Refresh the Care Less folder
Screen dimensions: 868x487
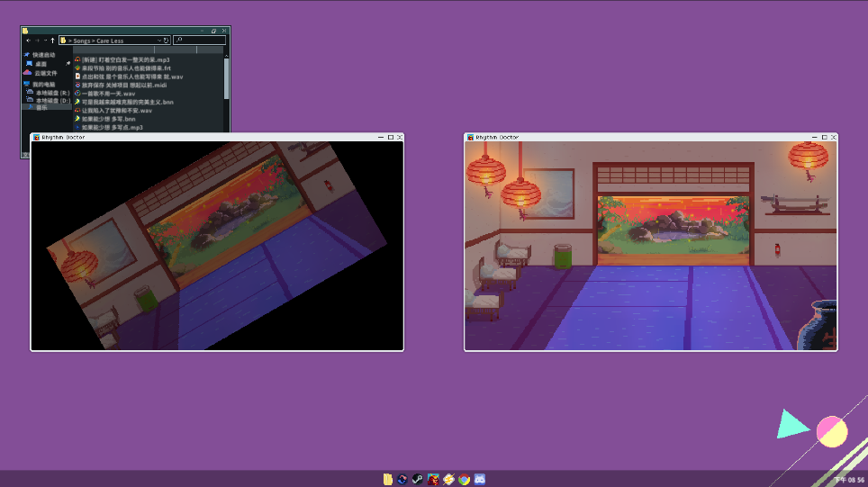(166, 41)
